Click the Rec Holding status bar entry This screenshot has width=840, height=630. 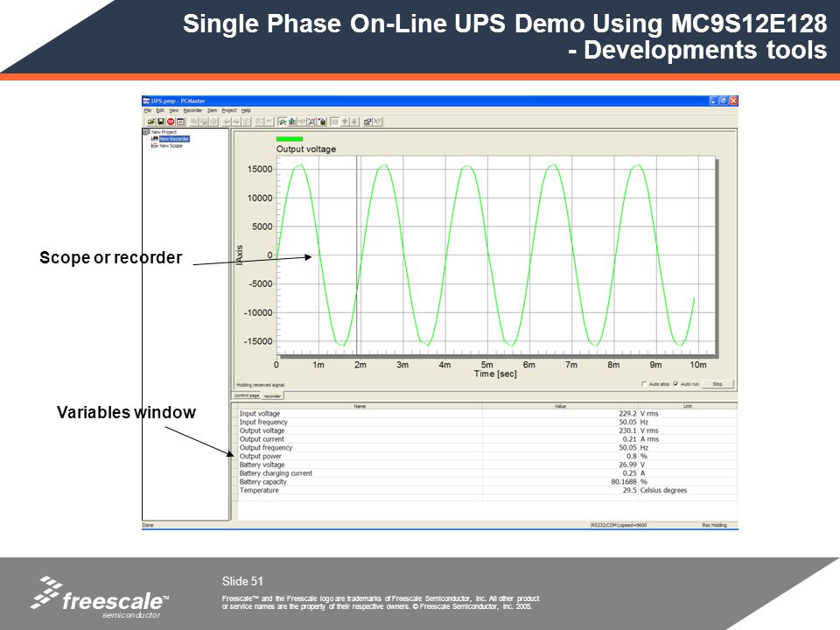(715, 525)
